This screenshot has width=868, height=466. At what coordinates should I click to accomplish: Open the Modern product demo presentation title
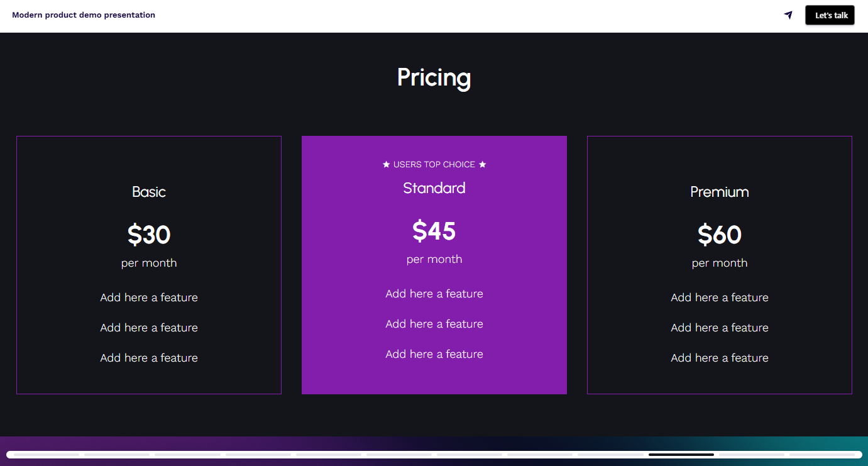pos(84,14)
